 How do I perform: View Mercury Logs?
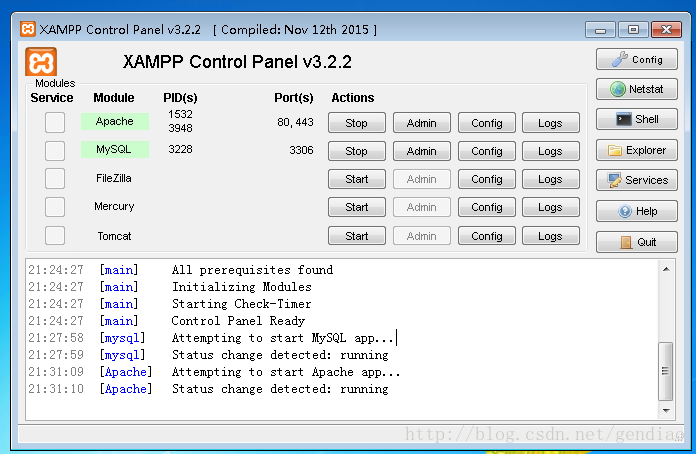[x=551, y=207]
